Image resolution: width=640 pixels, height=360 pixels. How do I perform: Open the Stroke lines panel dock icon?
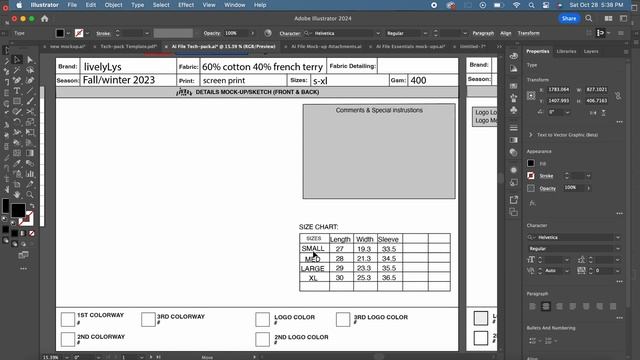coord(513,128)
